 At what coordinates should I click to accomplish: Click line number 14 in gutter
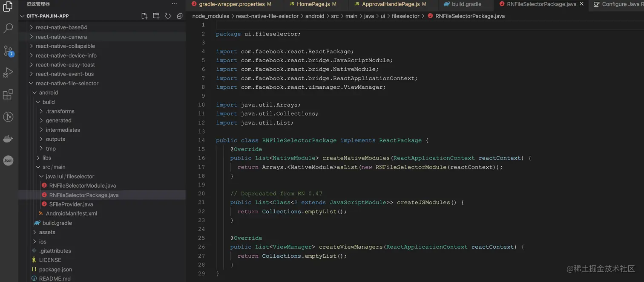tap(201, 140)
